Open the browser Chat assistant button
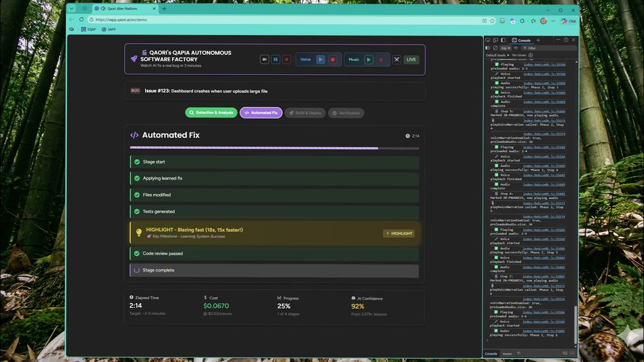Screen dimensions: 644x362 pyautogui.click(x=568, y=21)
